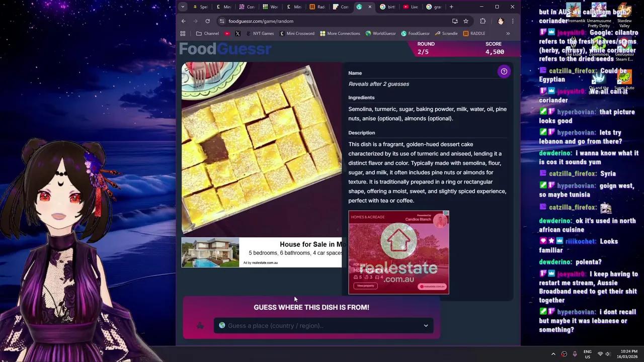This screenshot has width=644, height=362.
Task: Click the ROUND 2/5 text
Action: pos(426,48)
